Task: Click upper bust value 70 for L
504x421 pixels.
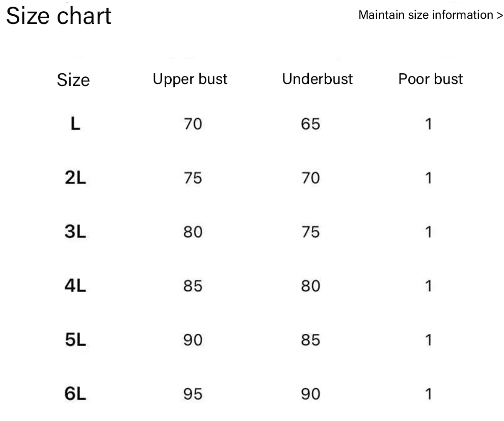Action: point(193,124)
